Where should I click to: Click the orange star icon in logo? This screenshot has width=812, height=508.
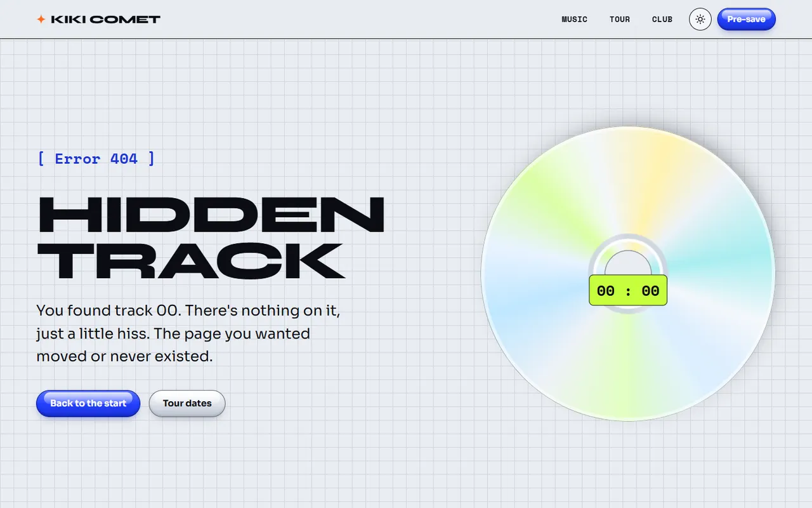tap(41, 19)
